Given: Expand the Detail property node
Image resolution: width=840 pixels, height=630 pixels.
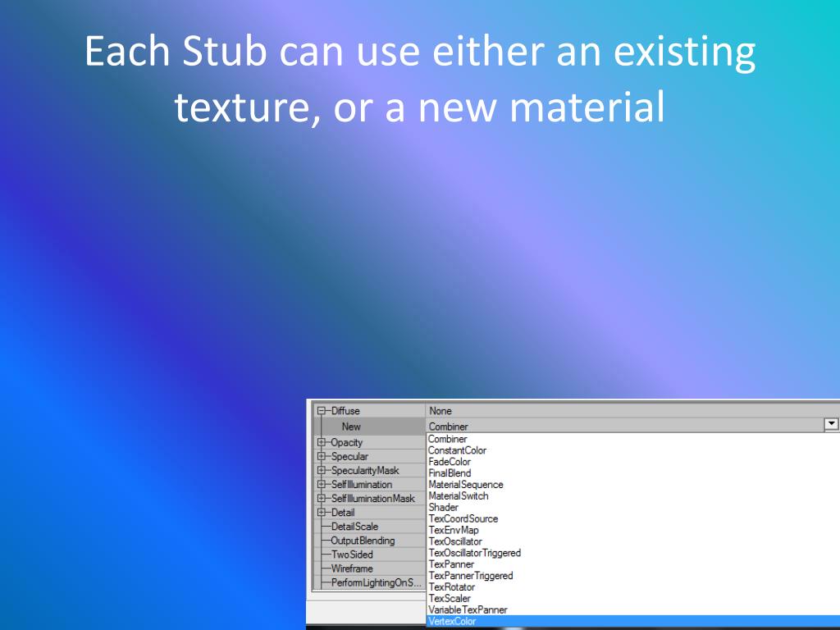Looking at the screenshot, I should point(322,512).
